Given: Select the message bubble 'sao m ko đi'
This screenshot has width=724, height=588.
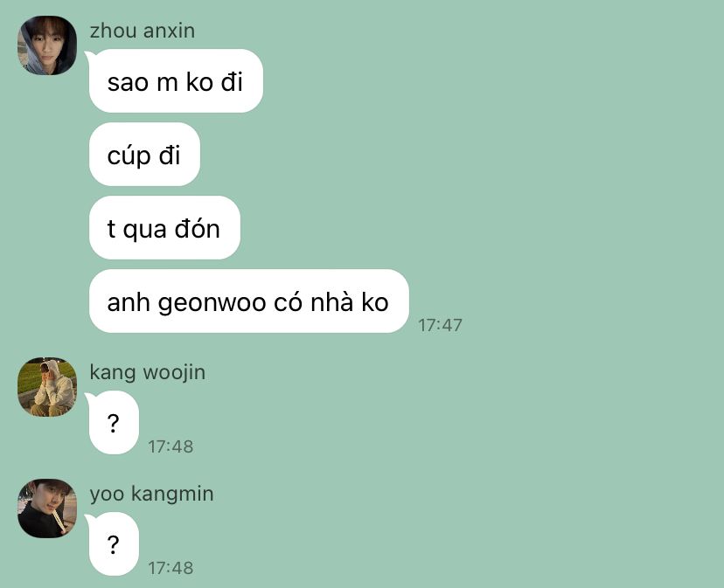Looking at the screenshot, I should 176,81.
